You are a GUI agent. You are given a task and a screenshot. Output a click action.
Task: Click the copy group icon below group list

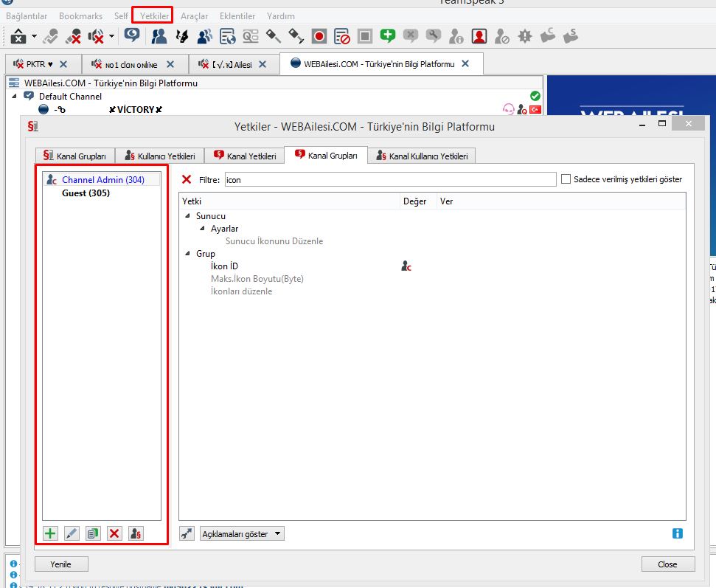point(93,533)
